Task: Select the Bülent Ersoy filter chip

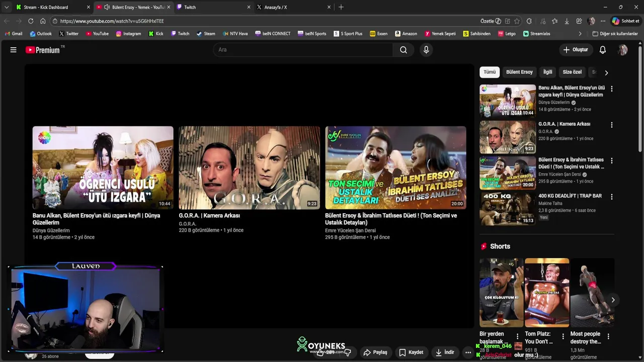Action: pos(519,72)
